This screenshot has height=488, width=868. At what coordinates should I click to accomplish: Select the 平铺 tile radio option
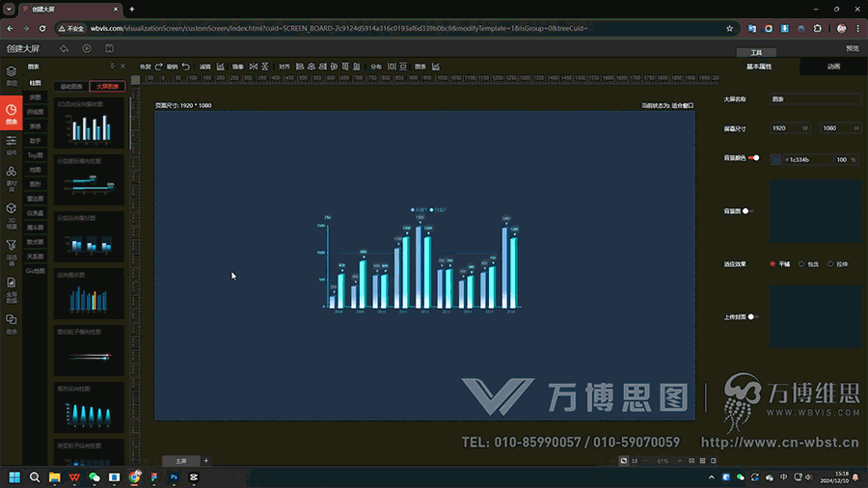click(773, 264)
